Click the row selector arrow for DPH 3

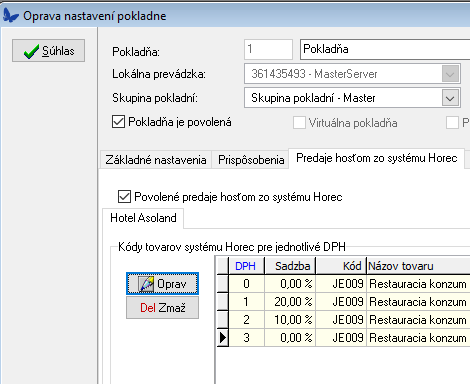(223, 338)
